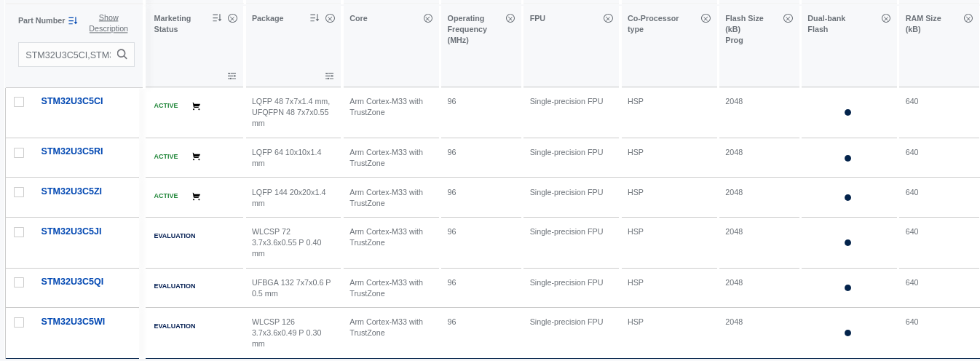Remove the Flash Size column

(788, 18)
